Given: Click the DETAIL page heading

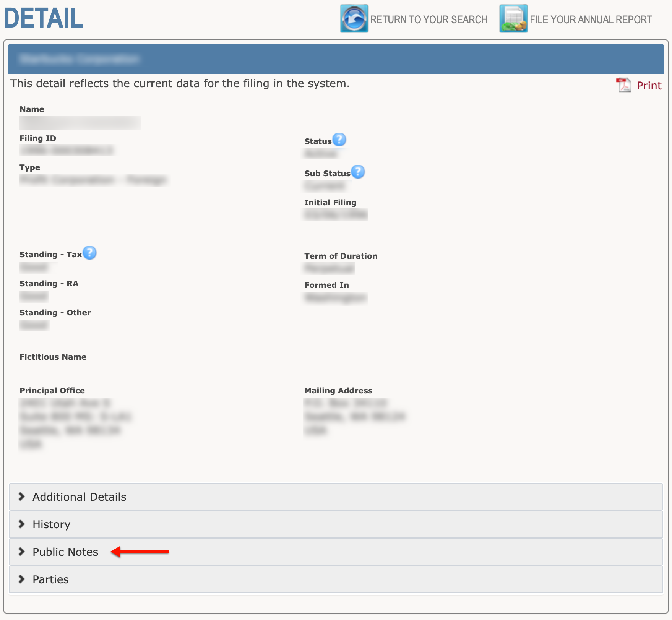Looking at the screenshot, I should coord(44,18).
